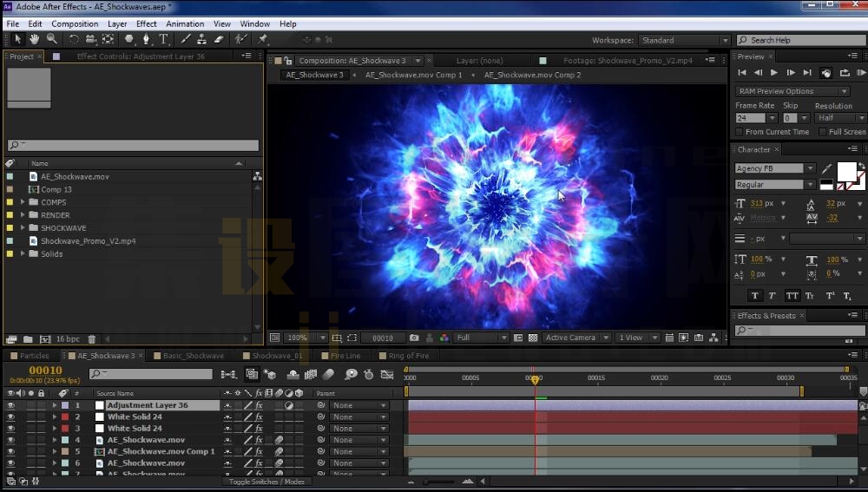Open the Workspace Standard dropdown
Screen dimensions: 868x492
click(x=685, y=41)
